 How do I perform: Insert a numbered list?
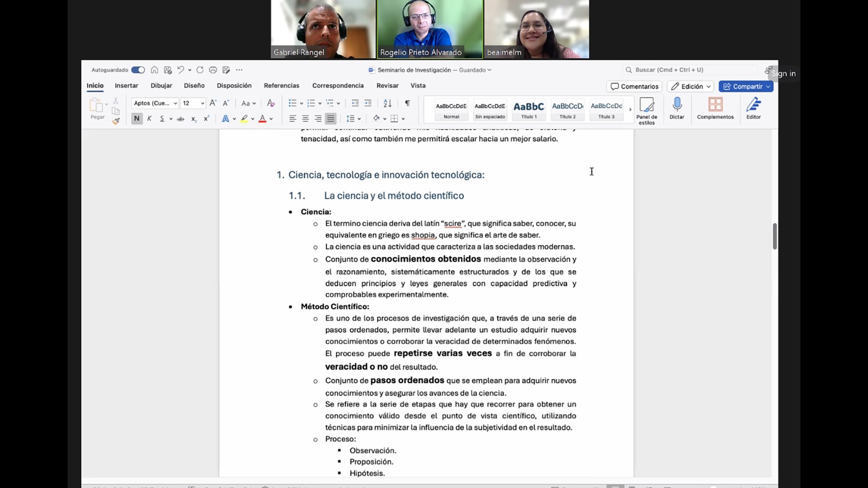tap(311, 103)
